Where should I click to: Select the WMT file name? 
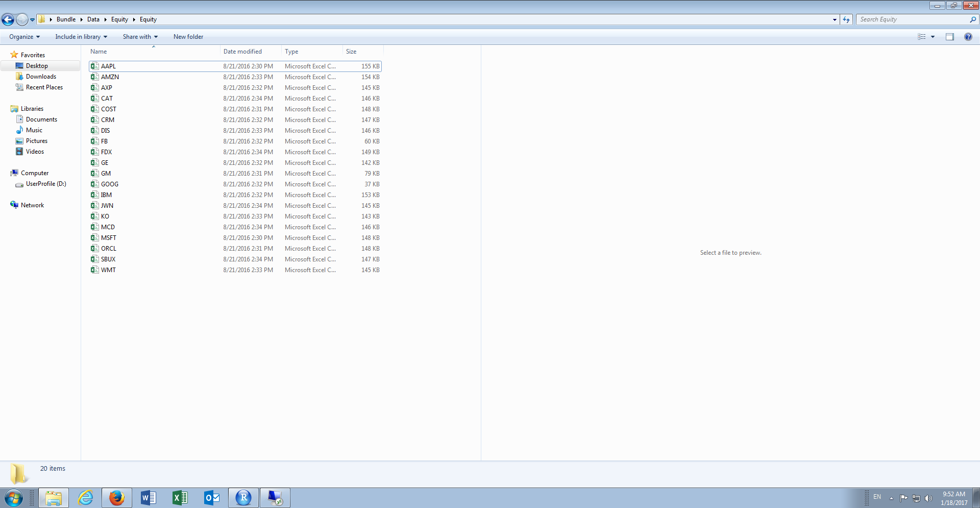tap(108, 270)
